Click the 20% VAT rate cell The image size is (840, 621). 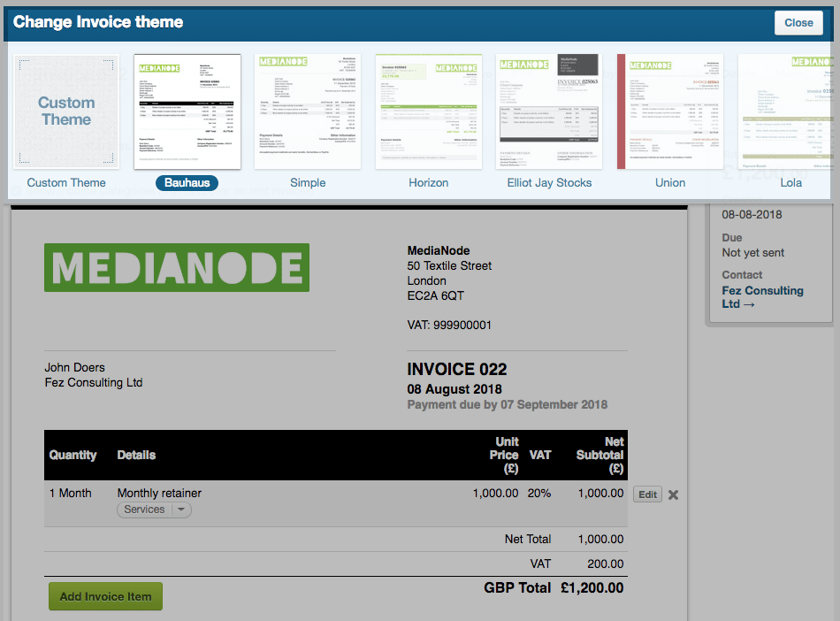click(539, 493)
